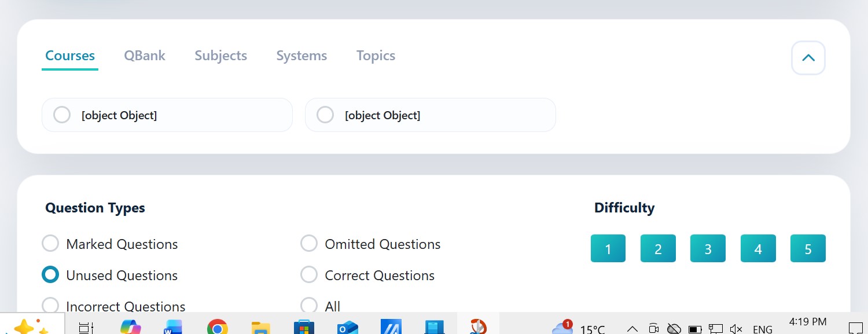Click the muted speaker tray icon
868x334 pixels.
click(x=736, y=329)
